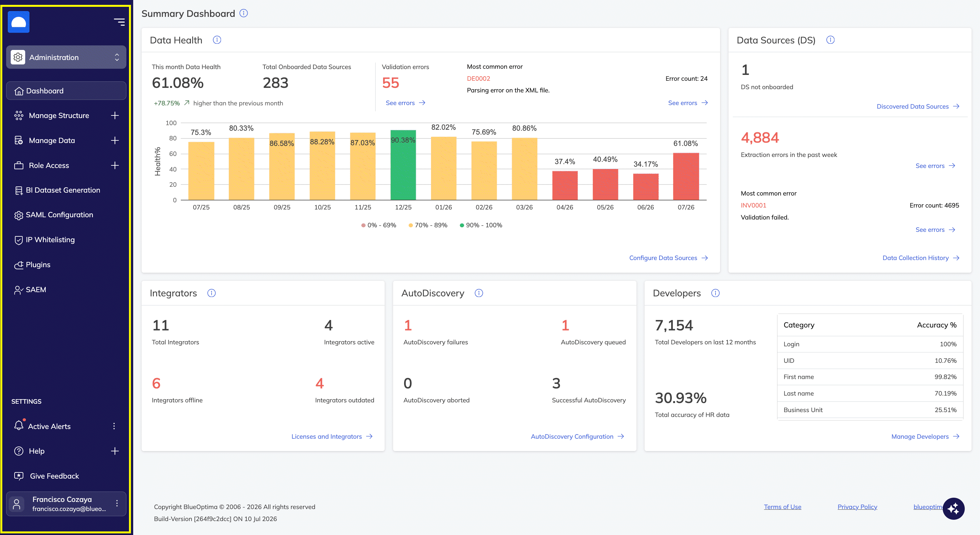Viewport: 980px width, 535px height.
Task: Open Francisco Cozaya user options menu
Action: coord(117,503)
